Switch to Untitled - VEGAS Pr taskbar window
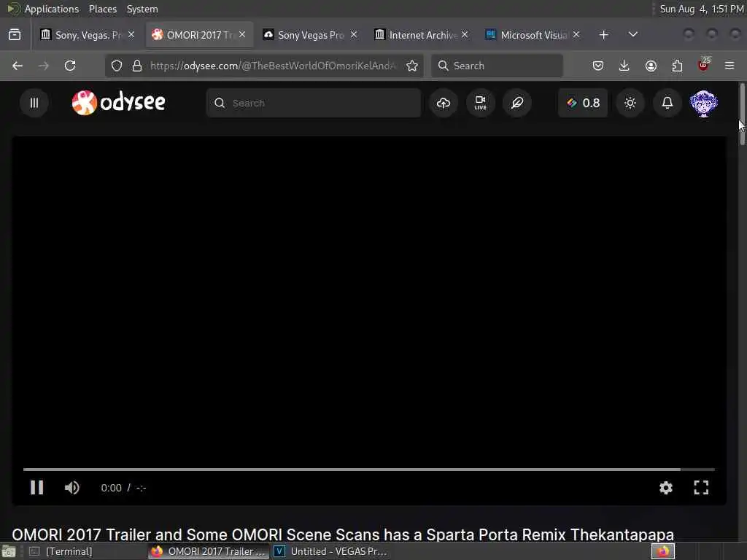 tap(331, 551)
